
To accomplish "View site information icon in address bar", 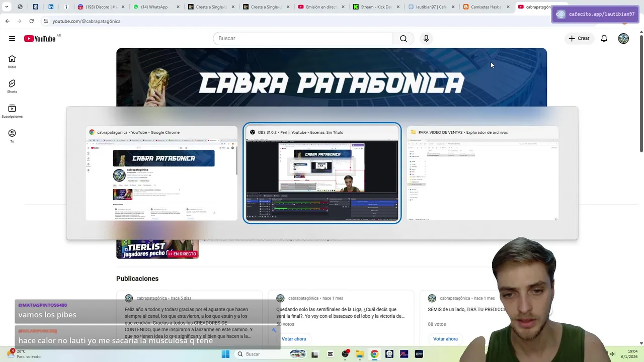I will point(45,21).
